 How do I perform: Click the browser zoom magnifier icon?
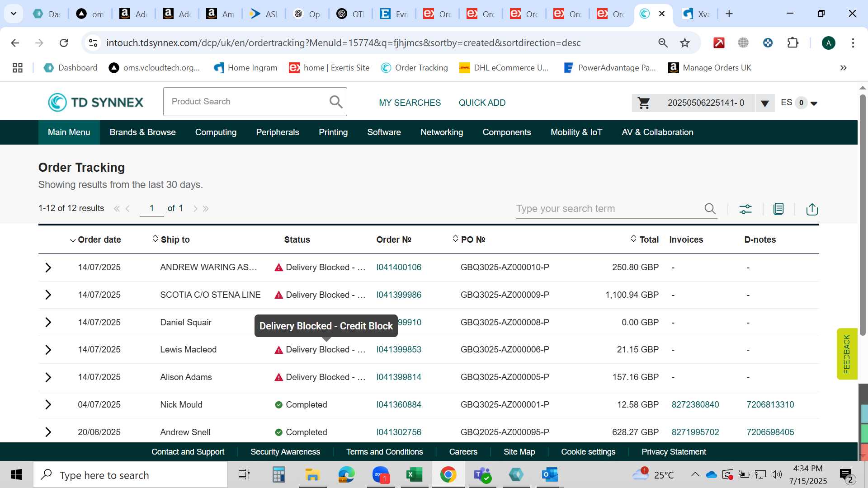(663, 43)
